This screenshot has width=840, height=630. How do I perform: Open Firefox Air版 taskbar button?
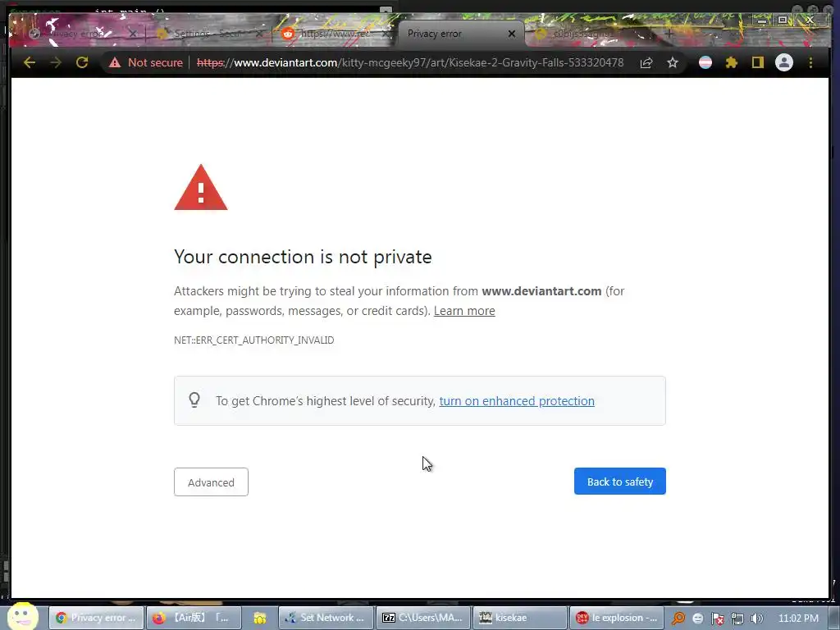coord(194,618)
